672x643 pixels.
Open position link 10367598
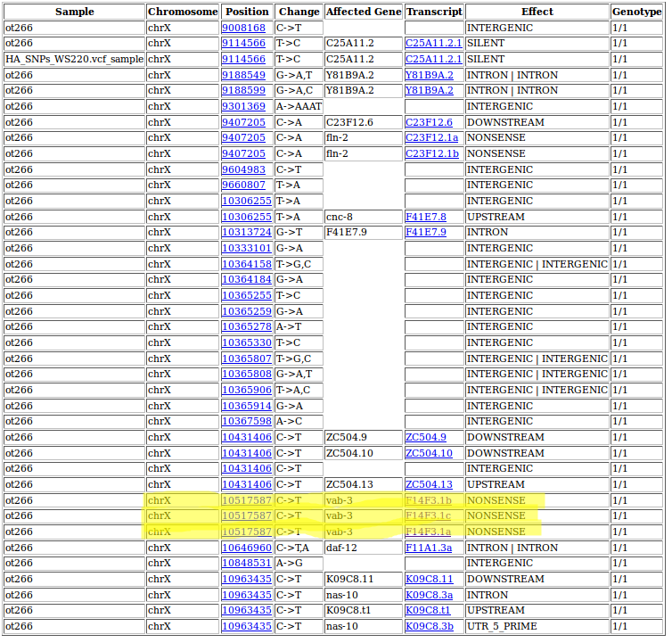[x=247, y=421]
